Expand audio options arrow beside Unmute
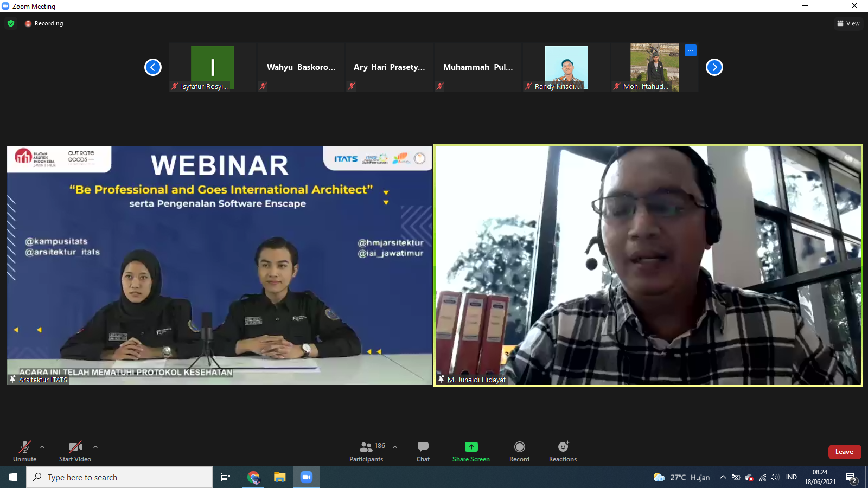This screenshot has height=488, width=868. pos(42,447)
